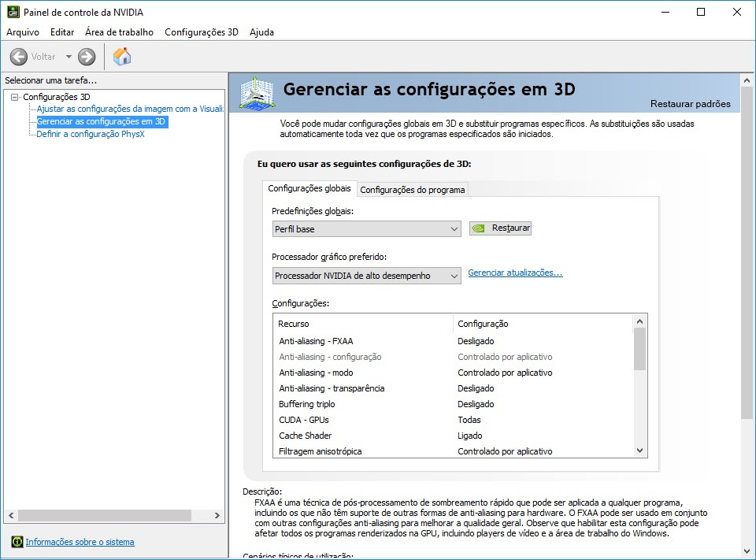
Task: Click the forward navigation arrow icon
Action: point(87,57)
